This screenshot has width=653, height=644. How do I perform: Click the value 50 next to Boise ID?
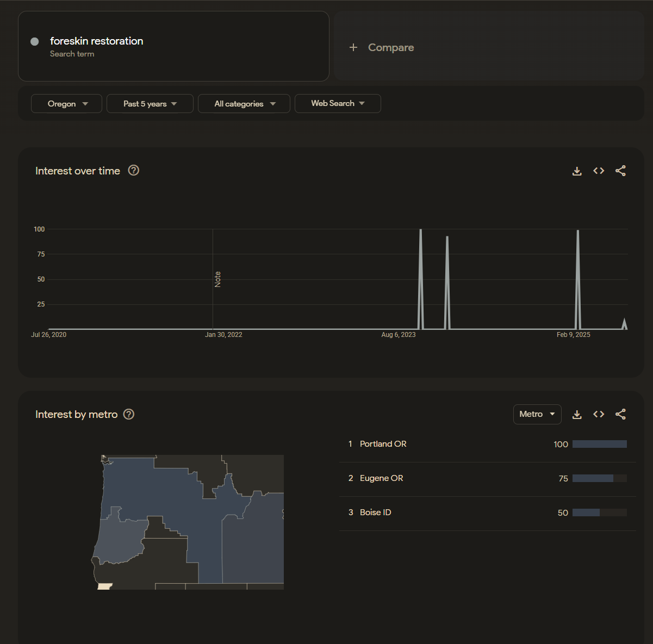[563, 513]
